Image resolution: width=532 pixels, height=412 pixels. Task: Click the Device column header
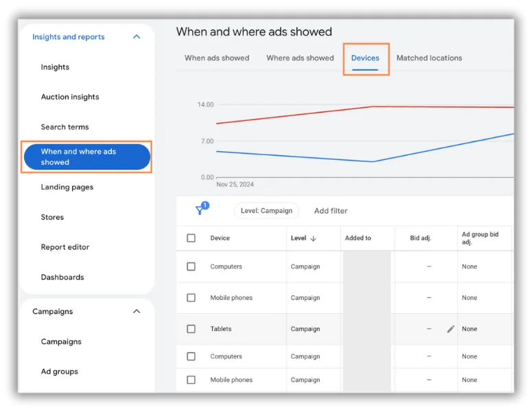[x=220, y=238]
